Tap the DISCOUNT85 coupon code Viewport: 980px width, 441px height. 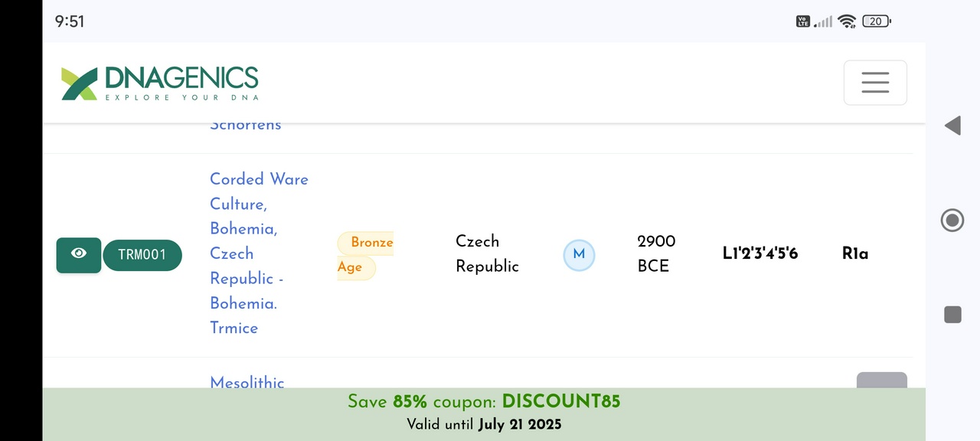pyautogui.click(x=560, y=401)
